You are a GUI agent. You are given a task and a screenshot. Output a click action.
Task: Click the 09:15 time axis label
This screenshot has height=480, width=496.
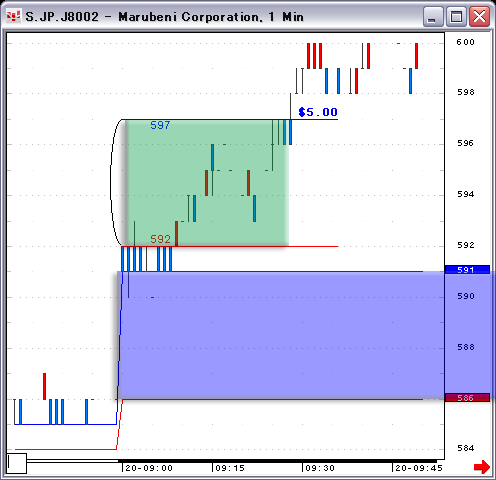(230, 468)
